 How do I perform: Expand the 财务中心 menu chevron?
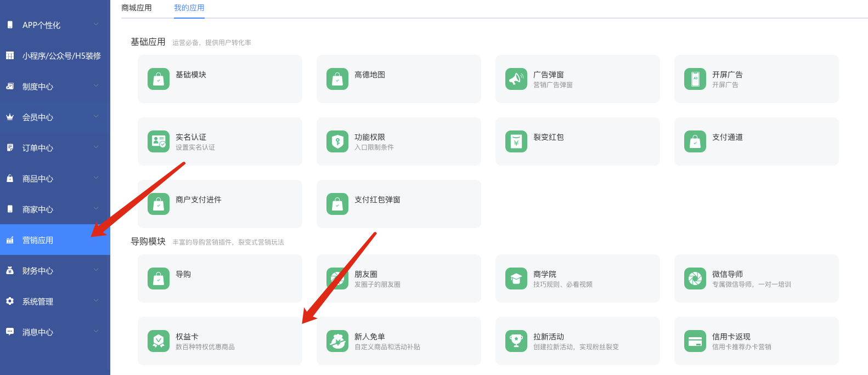pos(96,270)
